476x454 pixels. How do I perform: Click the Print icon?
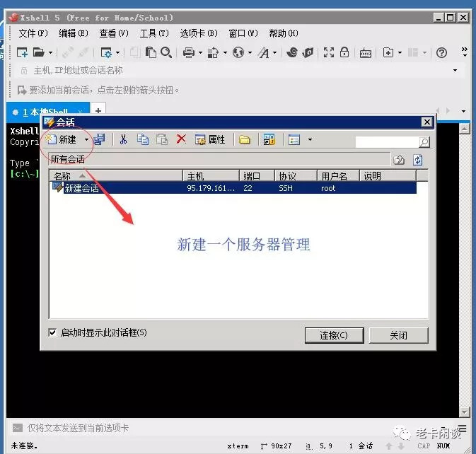click(189, 52)
